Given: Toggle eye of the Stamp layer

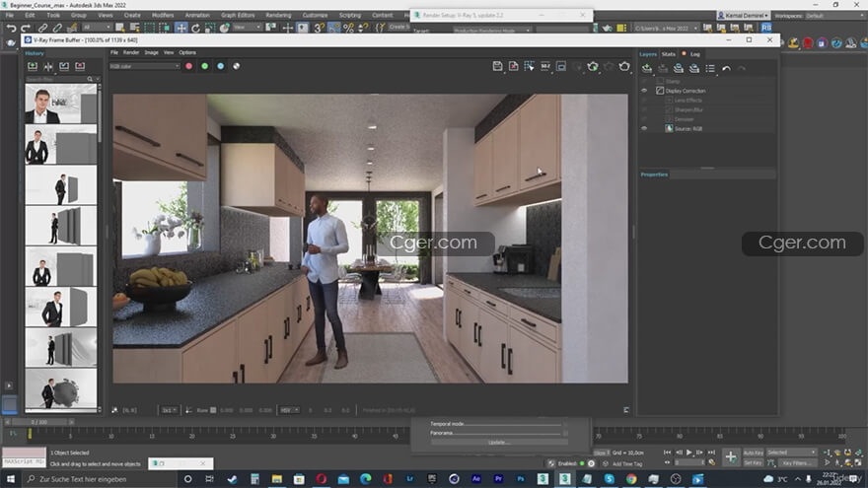Looking at the screenshot, I should (644, 81).
